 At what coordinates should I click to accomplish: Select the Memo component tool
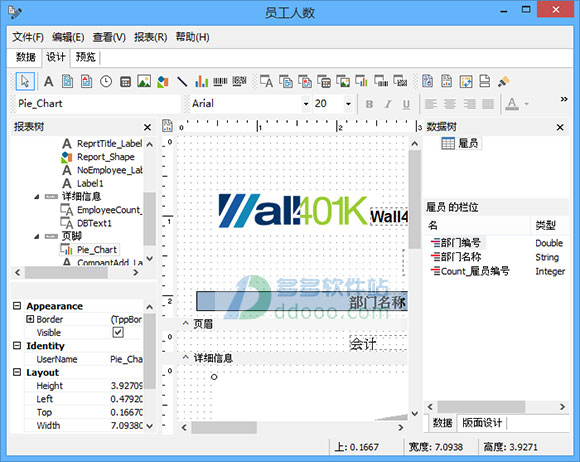point(67,81)
